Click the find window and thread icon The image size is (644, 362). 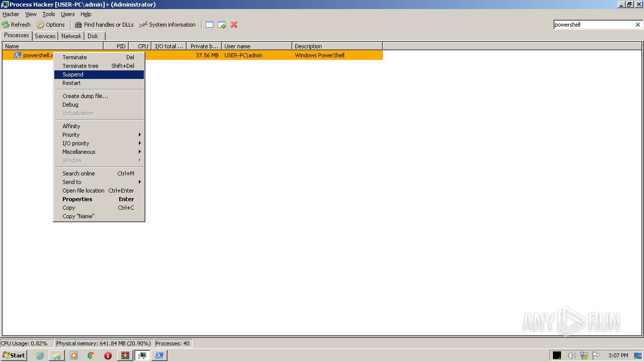222,25
